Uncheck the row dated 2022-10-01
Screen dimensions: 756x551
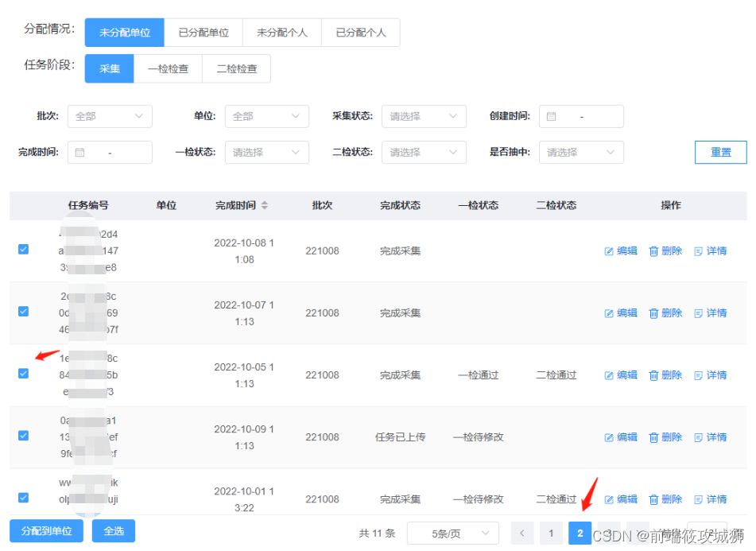coord(23,498)
